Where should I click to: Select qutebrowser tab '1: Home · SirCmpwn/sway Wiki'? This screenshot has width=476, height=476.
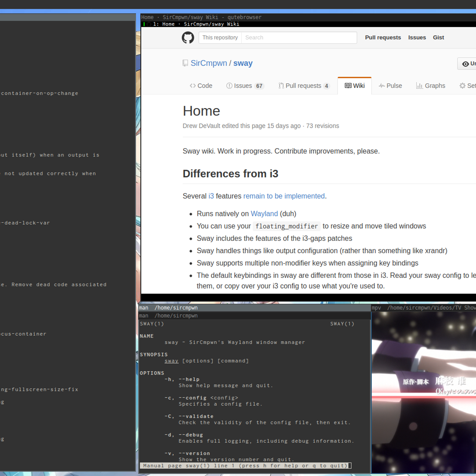[x=196, y=24]
